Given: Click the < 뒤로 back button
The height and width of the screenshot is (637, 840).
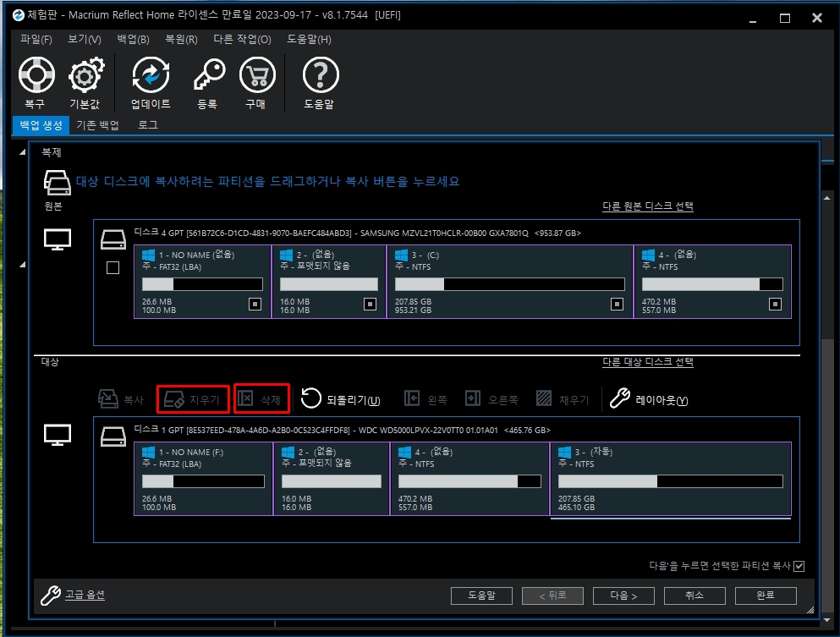Looking at the screenshot, I should [x=553, y=596].
